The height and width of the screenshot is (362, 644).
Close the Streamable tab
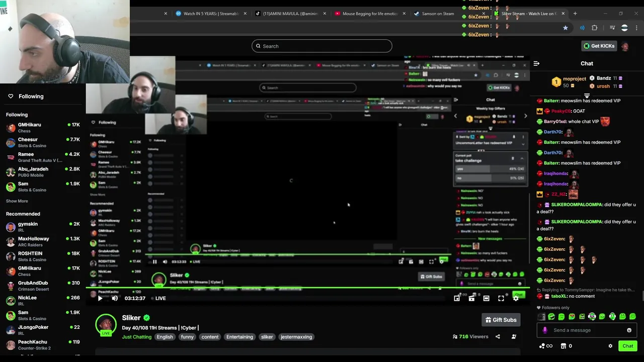[245, 14]
